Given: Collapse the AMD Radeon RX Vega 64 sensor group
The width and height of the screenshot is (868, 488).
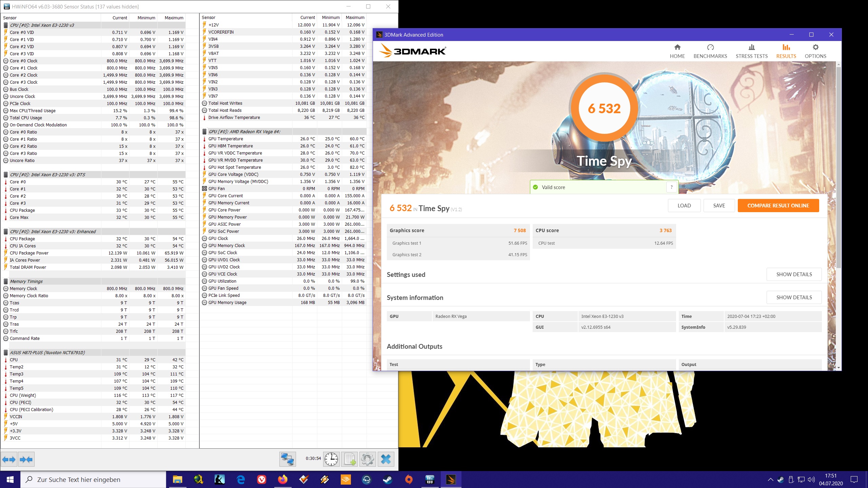Looking at the screenshot, I should pos(204,131).
